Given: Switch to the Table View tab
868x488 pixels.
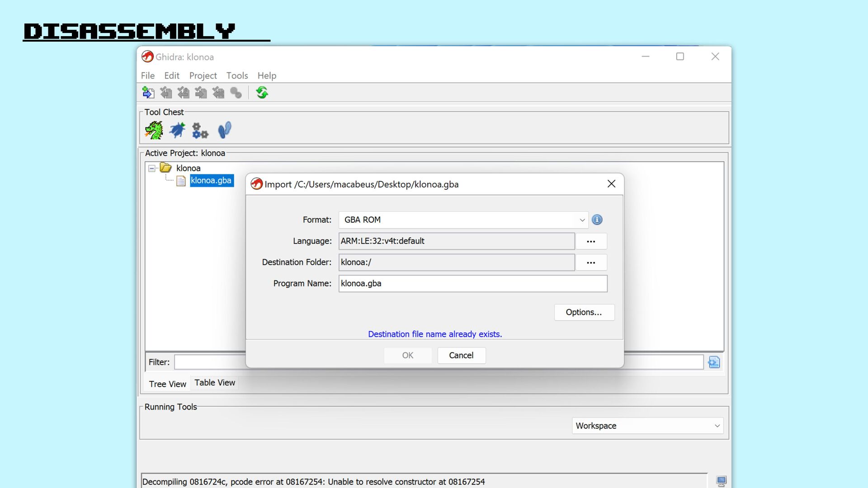Looking at the screenshot, I should (215, 383).
